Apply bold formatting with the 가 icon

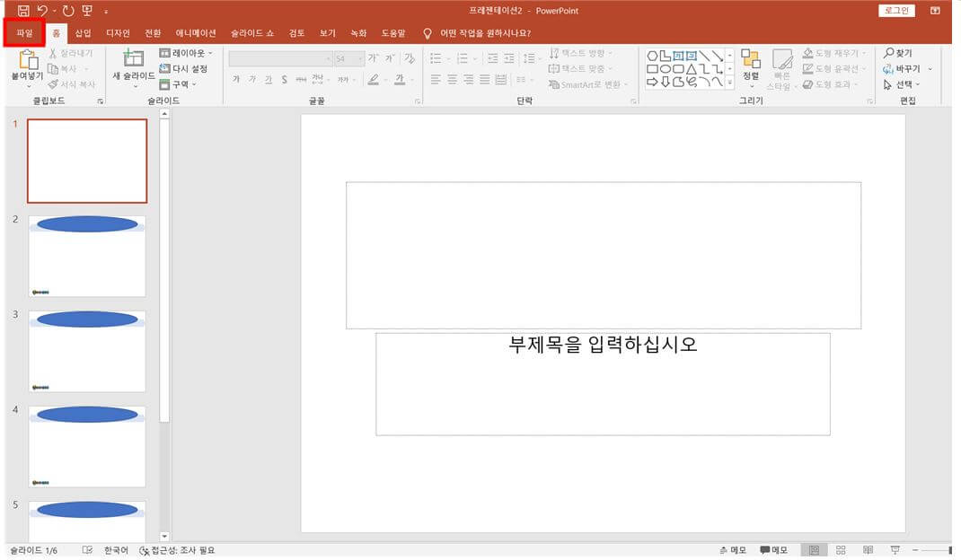pos(235,79)
